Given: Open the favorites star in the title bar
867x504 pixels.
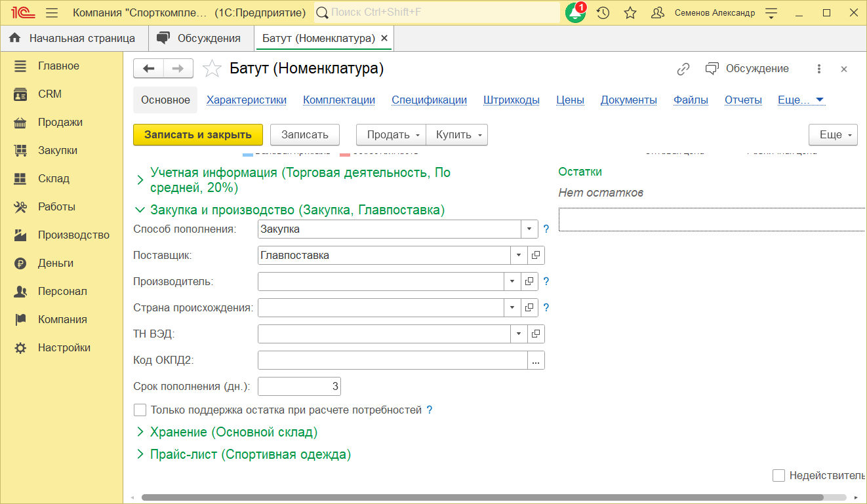Looking at the screenshot, I should point(630,12).
